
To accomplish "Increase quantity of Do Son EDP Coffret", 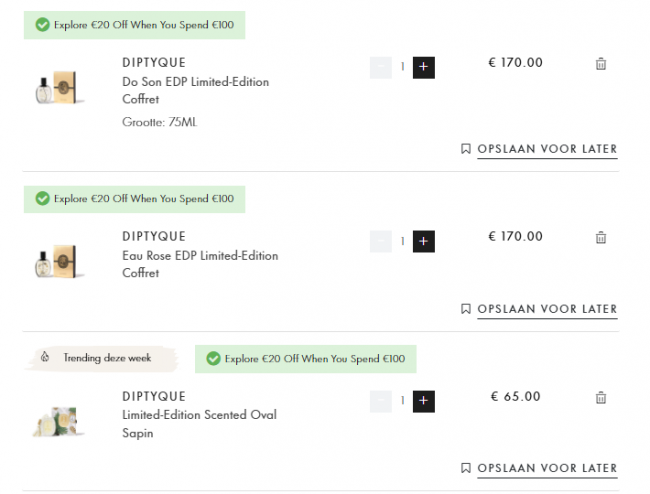I will tap(423, 67).
